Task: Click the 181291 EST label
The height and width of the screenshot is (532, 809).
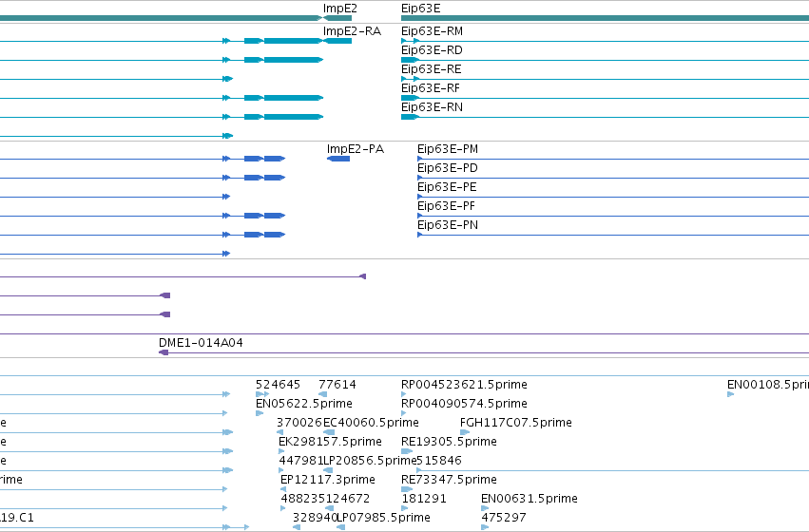Action: (x=424, y=499)
